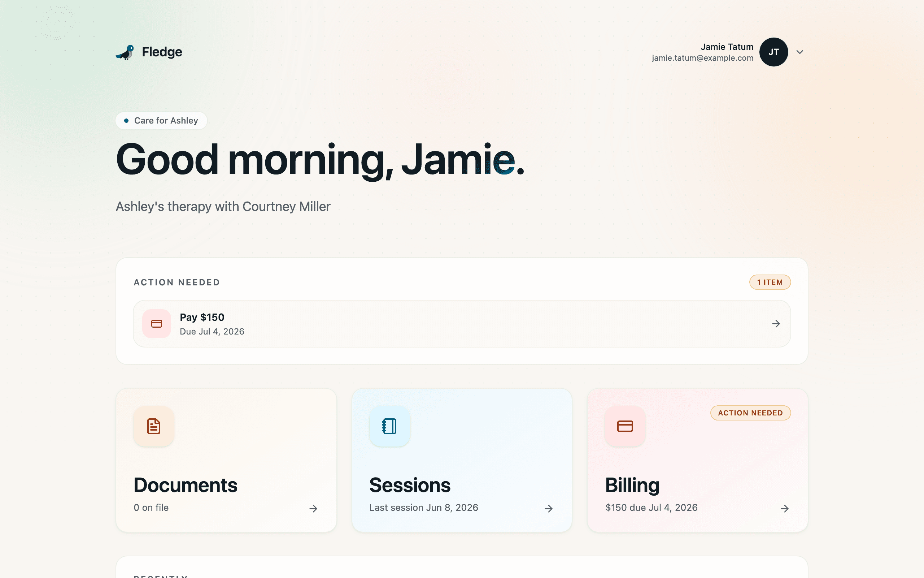Click the 1 ITEM badge
Image resolution: width=924 pixels, height=578 pixels.
point(770,282)
